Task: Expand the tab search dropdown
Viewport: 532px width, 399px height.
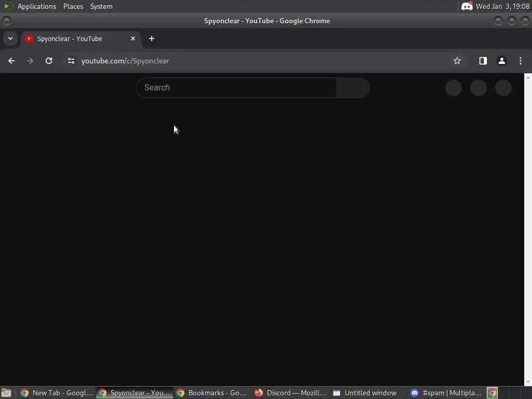Action: (10, 38)
